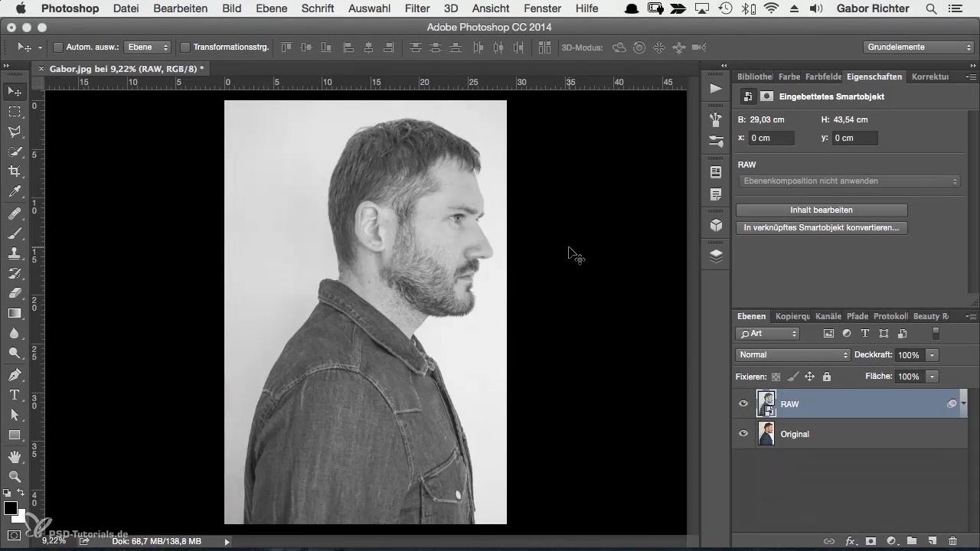Open the Filter menu
Image resolution: width=980 pixels, height=551 pixels.
417,8
